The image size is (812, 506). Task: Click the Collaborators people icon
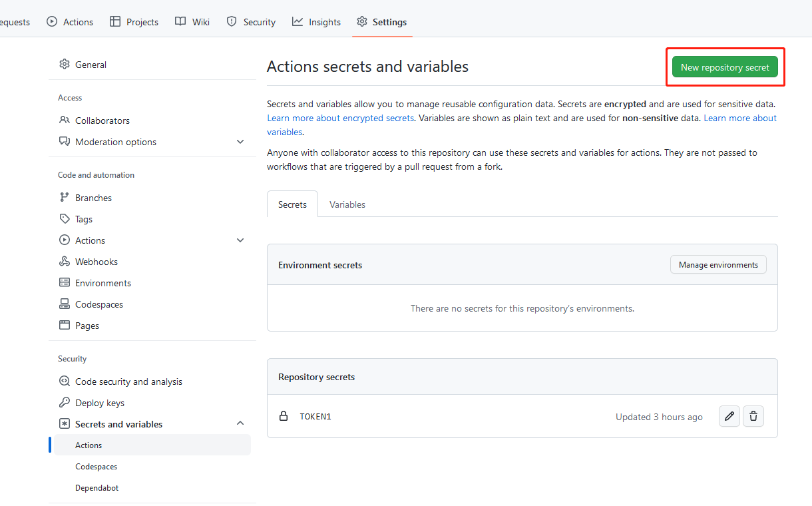(65, 121)
